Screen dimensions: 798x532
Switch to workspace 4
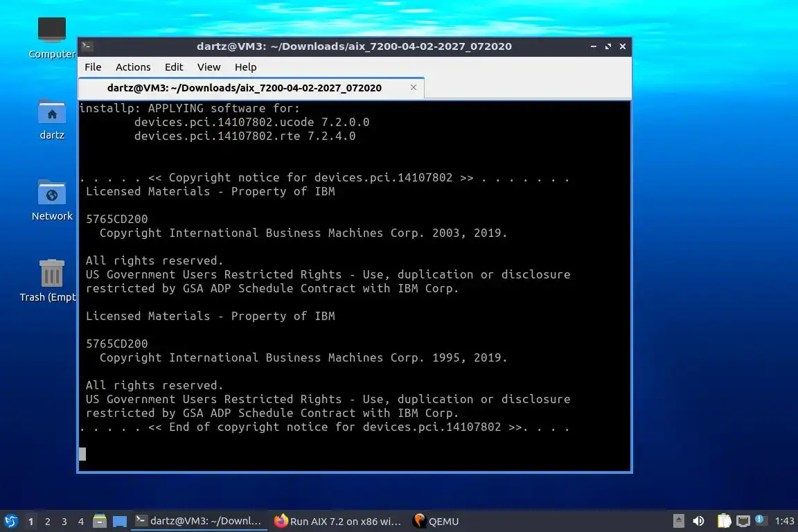point(81,522)
